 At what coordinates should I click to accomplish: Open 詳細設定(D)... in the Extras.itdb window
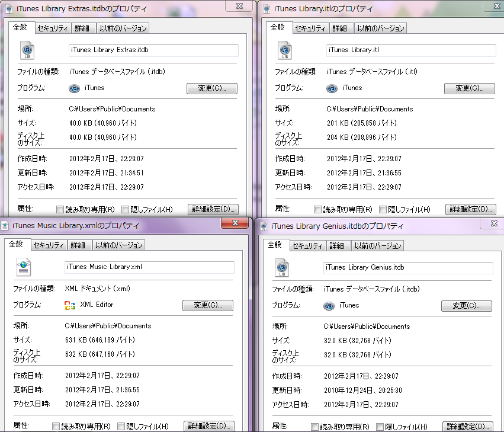click(213, 209)
